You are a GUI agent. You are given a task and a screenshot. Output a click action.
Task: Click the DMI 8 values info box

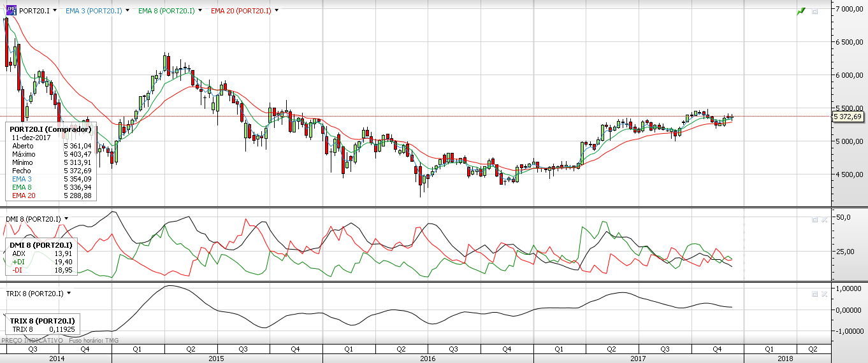pos(40,258)
